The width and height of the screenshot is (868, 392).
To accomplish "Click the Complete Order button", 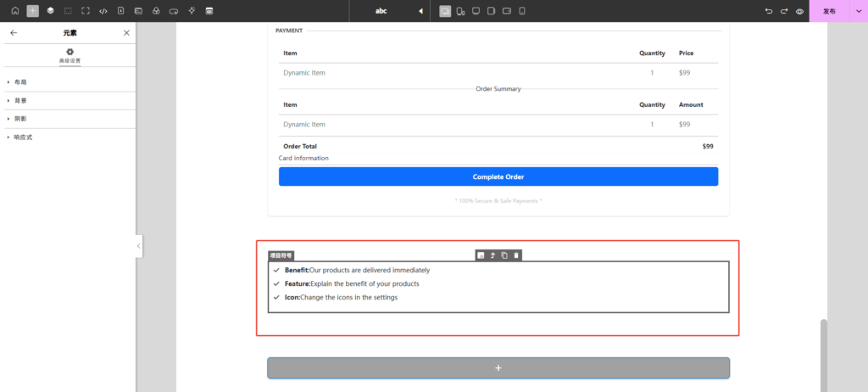I will [x=498, y=176].
